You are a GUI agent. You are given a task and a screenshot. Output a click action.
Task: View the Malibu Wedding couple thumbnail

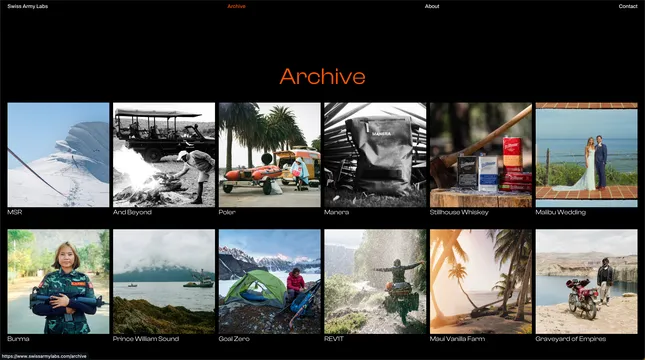(587, 155)
